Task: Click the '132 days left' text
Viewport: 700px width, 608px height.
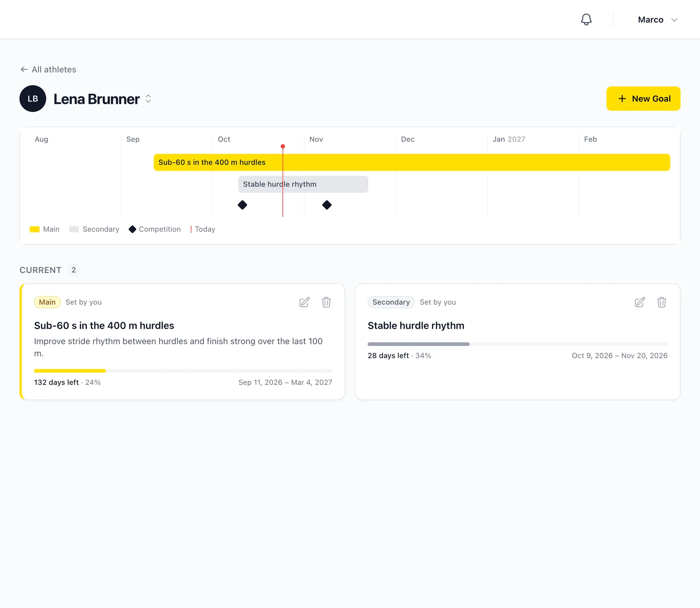Action: click(56, 382)
